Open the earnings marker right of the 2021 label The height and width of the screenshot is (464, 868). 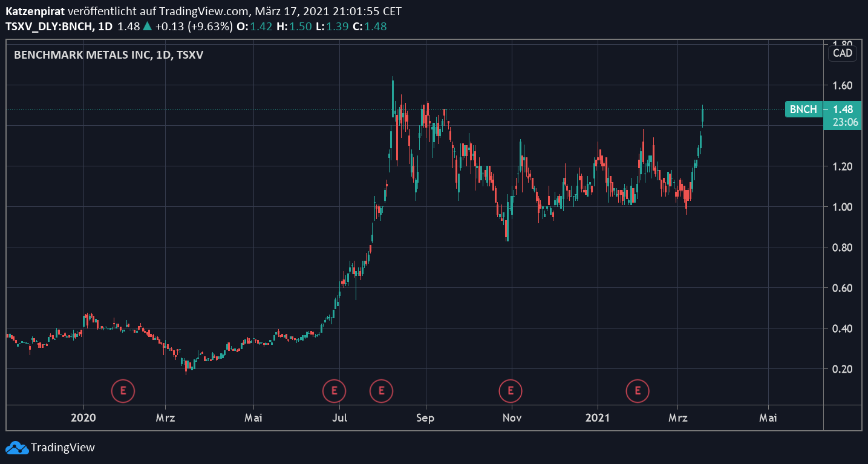click(x=638, y=391)
